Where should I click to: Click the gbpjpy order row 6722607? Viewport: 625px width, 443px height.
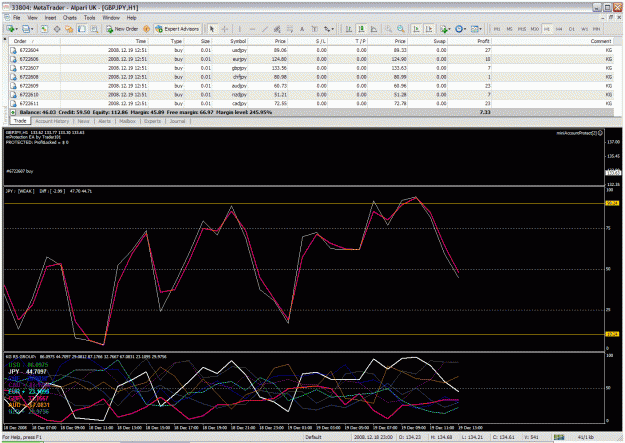311,68
